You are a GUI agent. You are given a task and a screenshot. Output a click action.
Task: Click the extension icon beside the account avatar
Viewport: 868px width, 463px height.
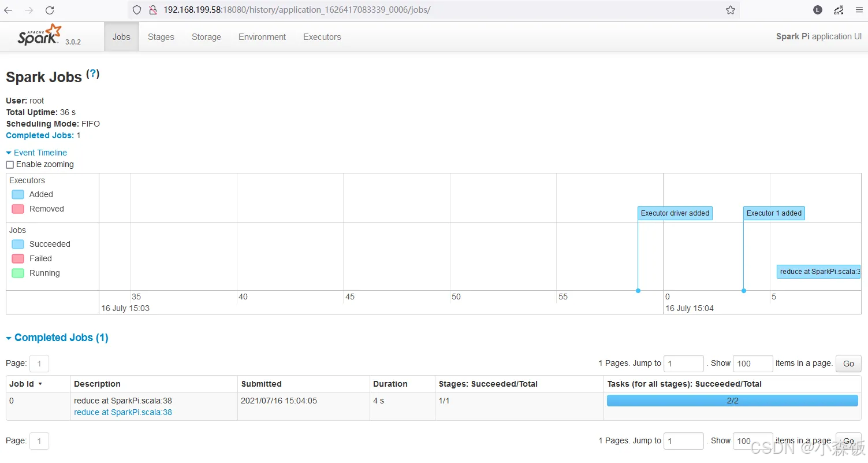click(x=839, y=10)
